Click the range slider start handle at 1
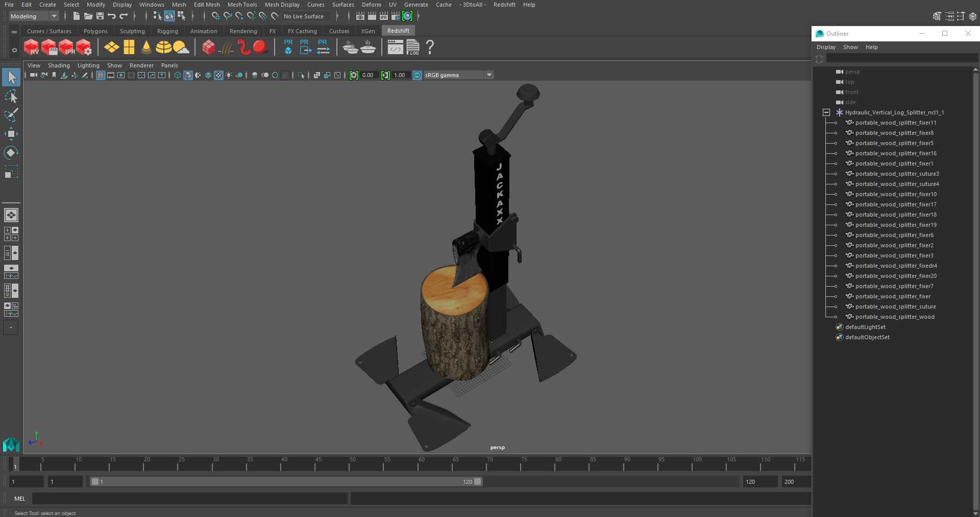Image resolution: width=980 pixels, height=517 pixels. (x=95, y=482)
